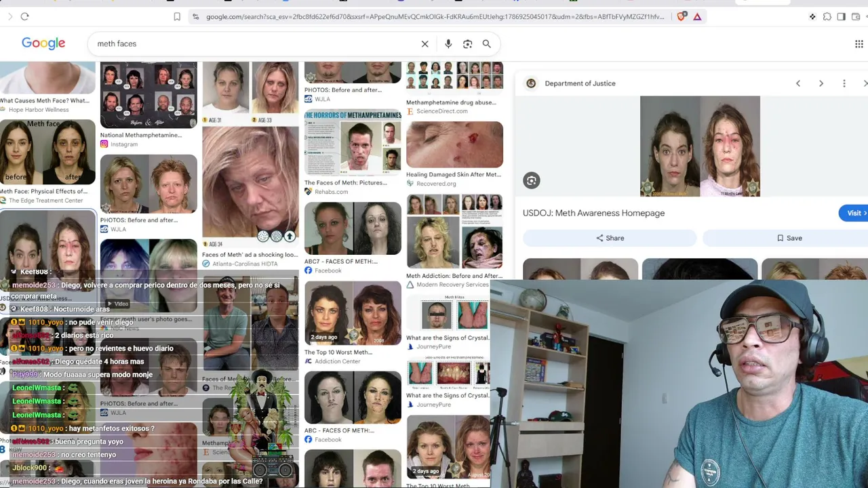Open the Leo AI sparkle icon
Viewport: 868px width, 488px height.
[x=812, y=16]
